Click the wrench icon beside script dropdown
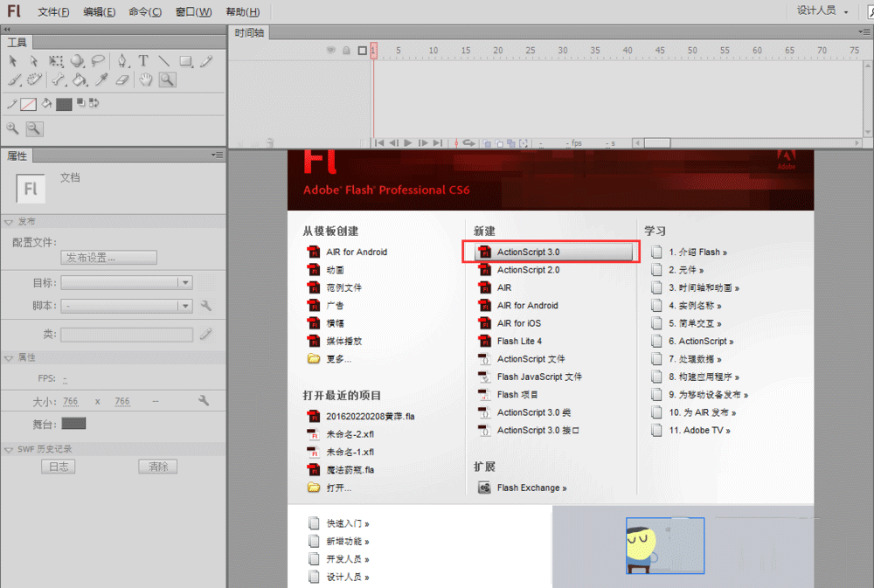874x588 pixels. click(205, 306)
